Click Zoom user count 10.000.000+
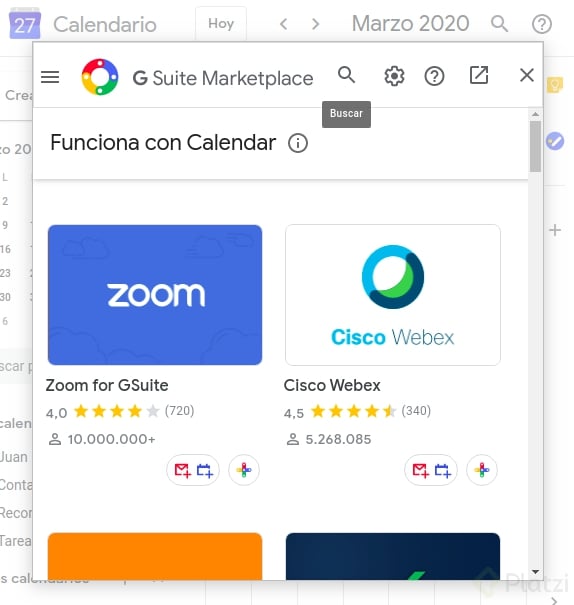This screenshot has width=574, height=605. 111,439
